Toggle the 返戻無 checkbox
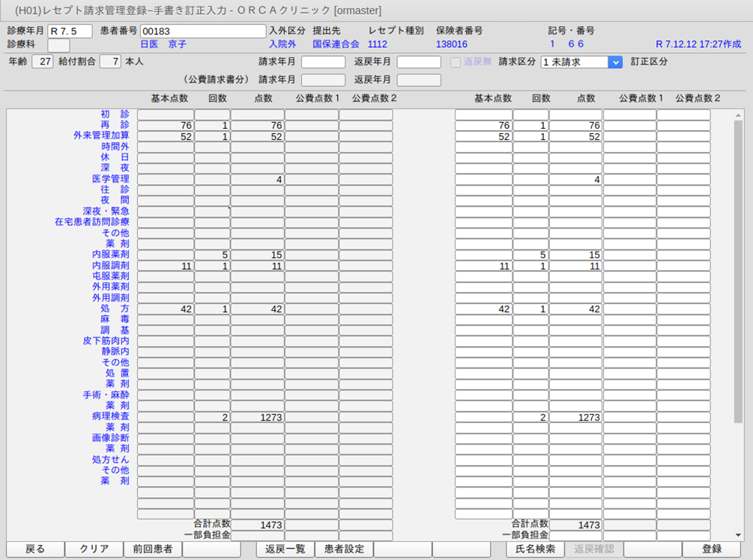The height and width of the screenshot is (560, 753). coord(456,62)
